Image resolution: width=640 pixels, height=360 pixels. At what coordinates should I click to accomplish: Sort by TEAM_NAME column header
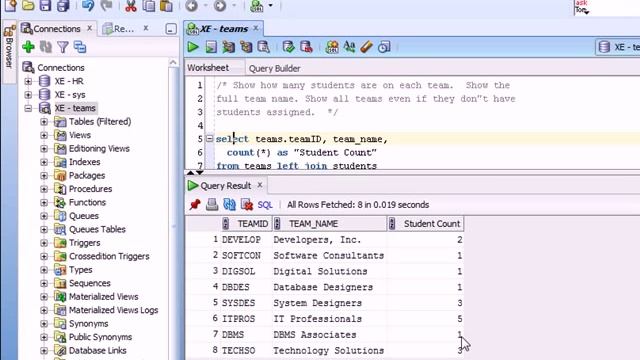click(x=330, y=224)
